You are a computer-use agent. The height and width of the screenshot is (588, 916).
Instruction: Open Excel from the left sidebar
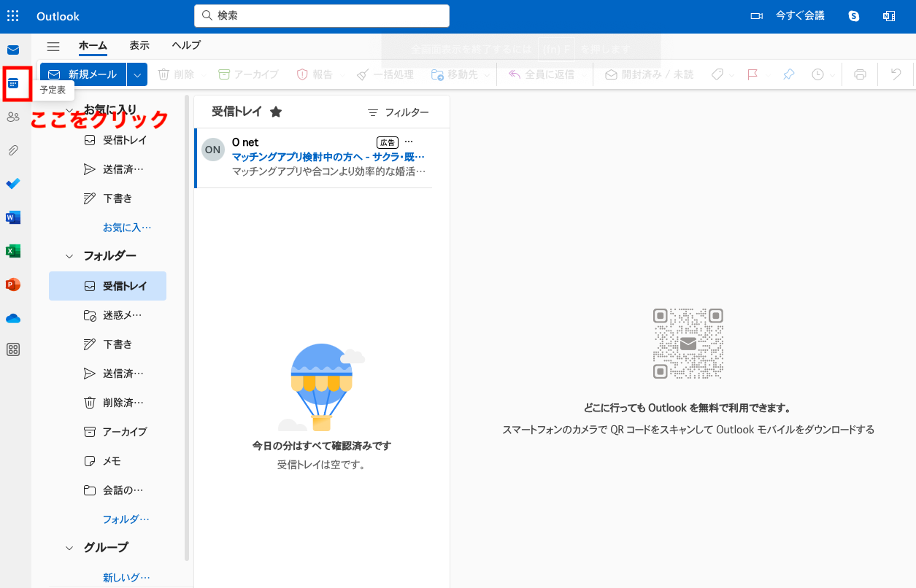[x=13, y=250]
